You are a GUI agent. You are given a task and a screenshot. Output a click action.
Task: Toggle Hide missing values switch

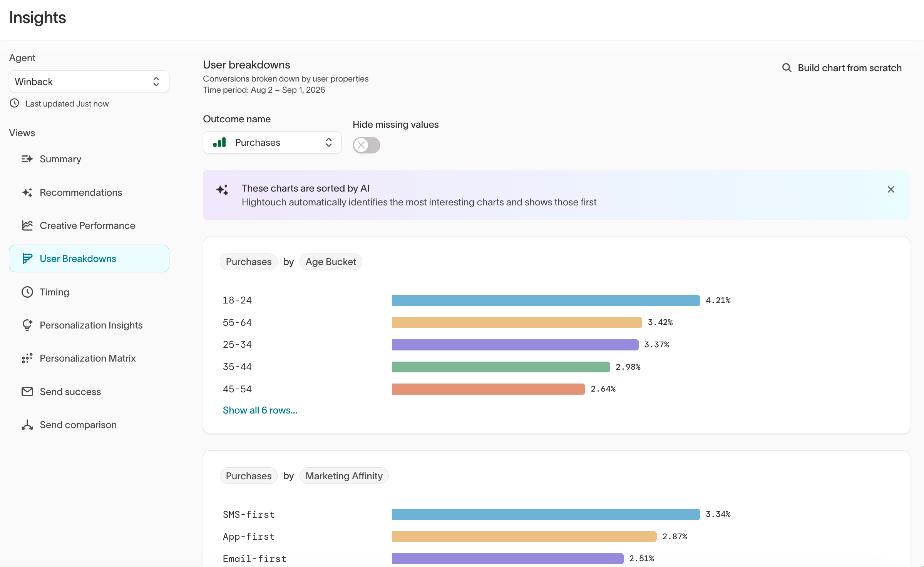[x=366, y=145]
